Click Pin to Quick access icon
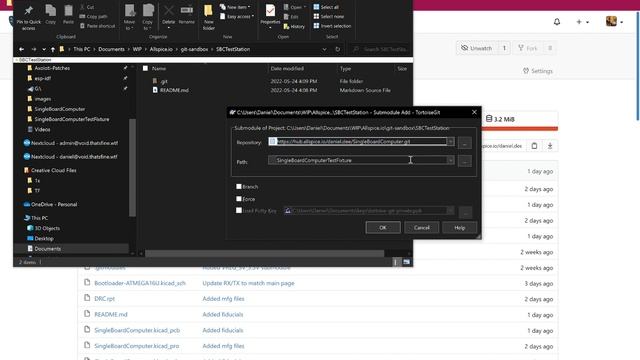Image resolution: width=640 pixels, height=360 pixels. (29, 18)
